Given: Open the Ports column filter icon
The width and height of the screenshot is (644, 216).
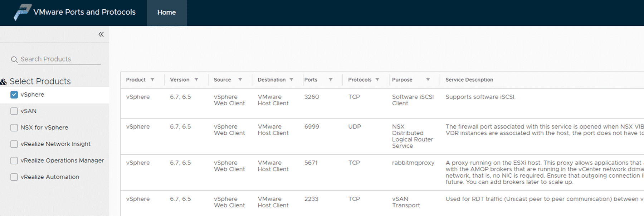Looking at the screenshot, I should (x=331, y=80).
